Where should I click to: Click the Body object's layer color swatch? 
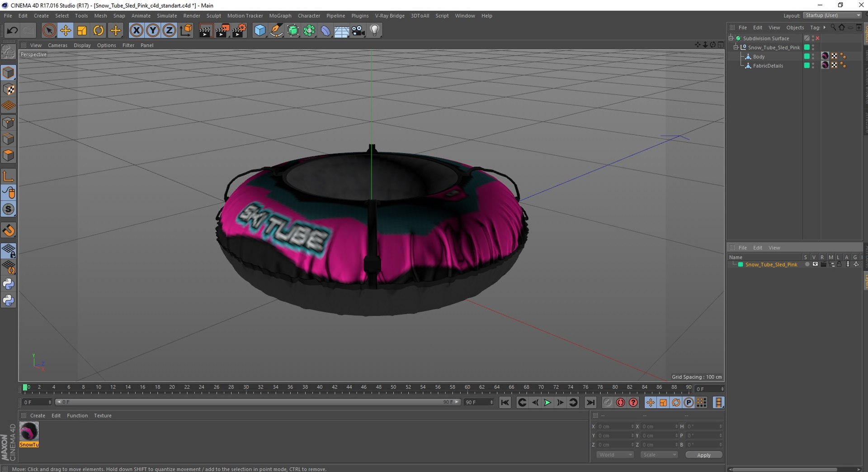pos(807,56)
